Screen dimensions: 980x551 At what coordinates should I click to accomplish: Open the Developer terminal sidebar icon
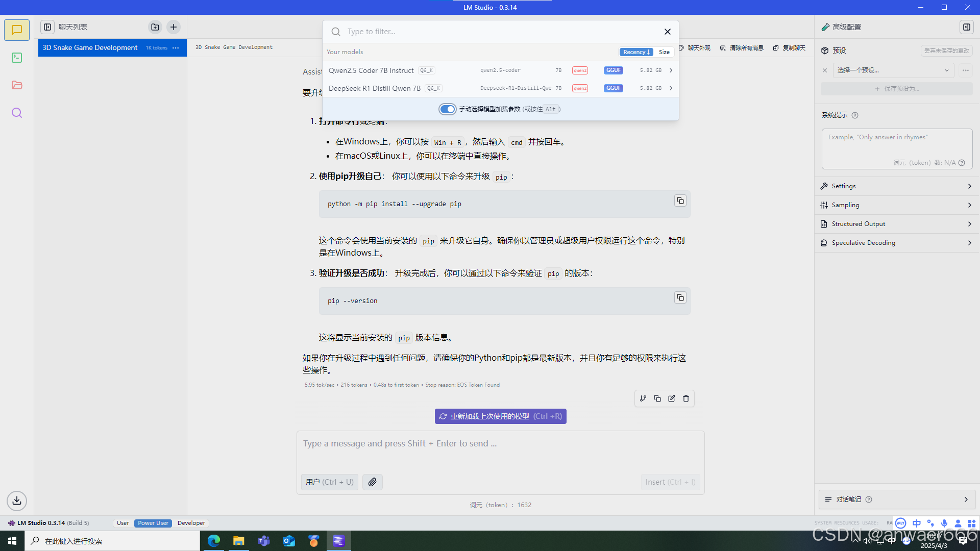17,58
